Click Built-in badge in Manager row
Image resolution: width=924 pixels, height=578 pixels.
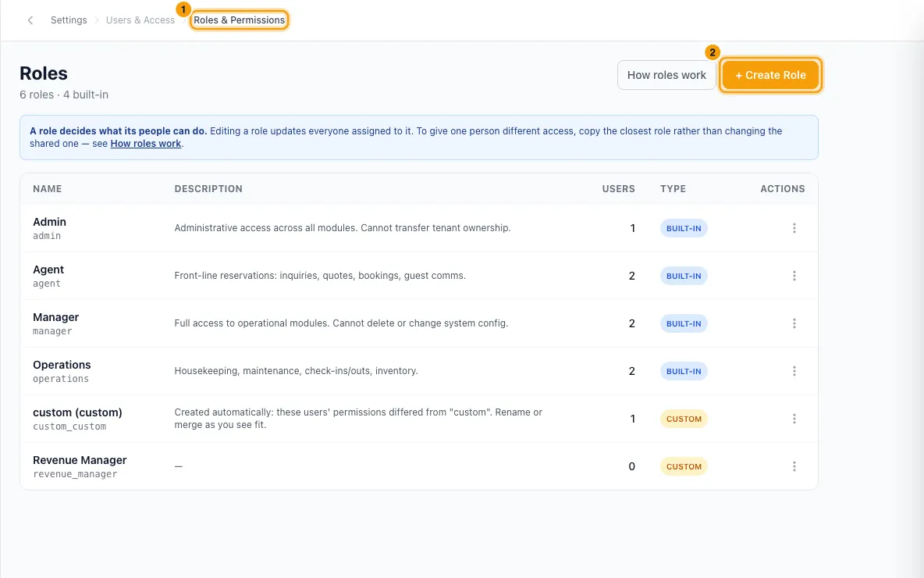tap(684, 324)
